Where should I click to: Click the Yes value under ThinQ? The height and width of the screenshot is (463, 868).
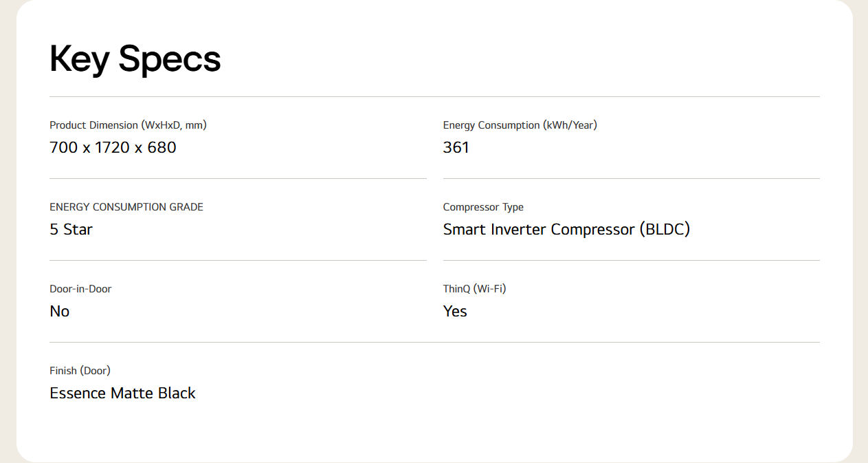coord(455,311)
